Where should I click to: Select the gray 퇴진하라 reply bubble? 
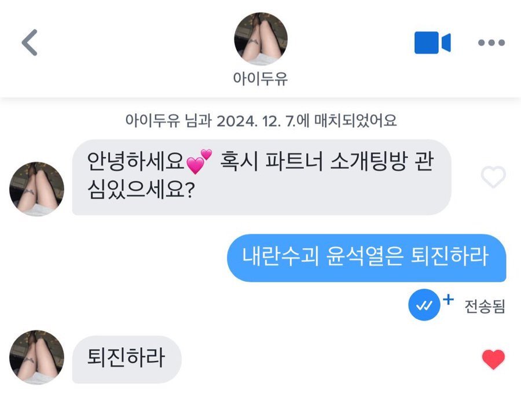tap(126, 359)
